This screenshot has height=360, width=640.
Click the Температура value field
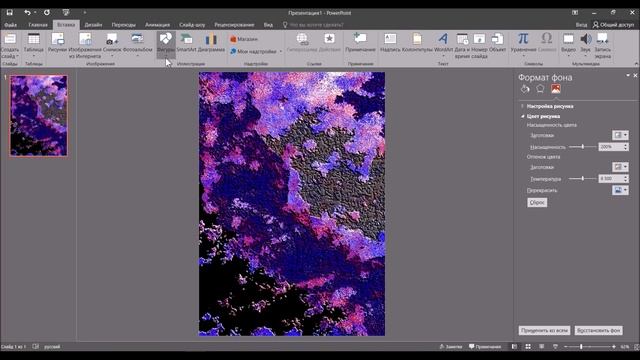click(611, 178)
